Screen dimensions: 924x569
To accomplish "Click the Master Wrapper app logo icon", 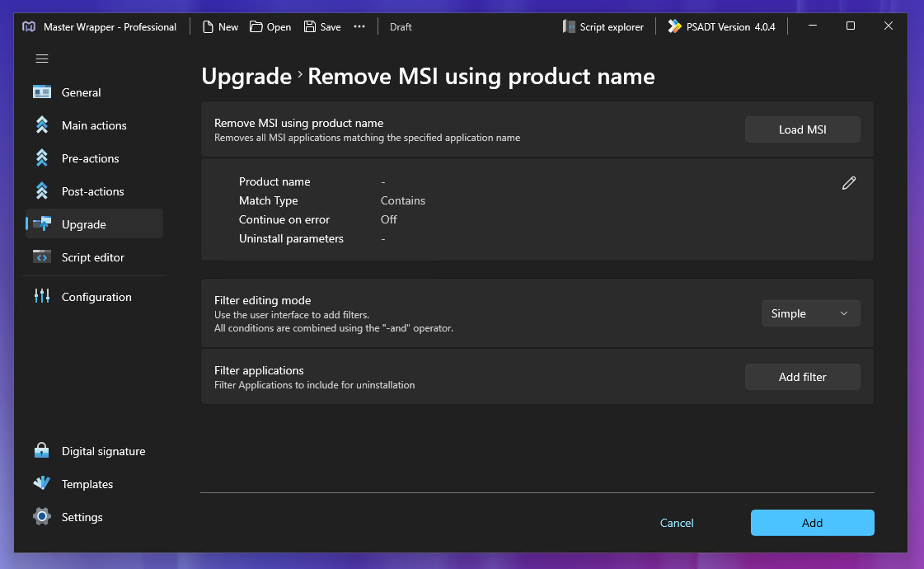I will (x=29, y=26).
